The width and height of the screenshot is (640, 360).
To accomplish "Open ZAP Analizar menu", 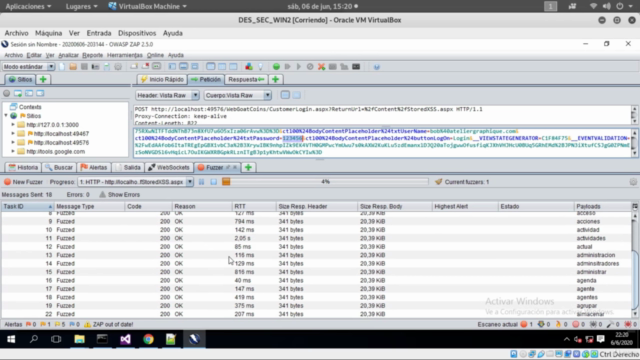I will (68, 55).
